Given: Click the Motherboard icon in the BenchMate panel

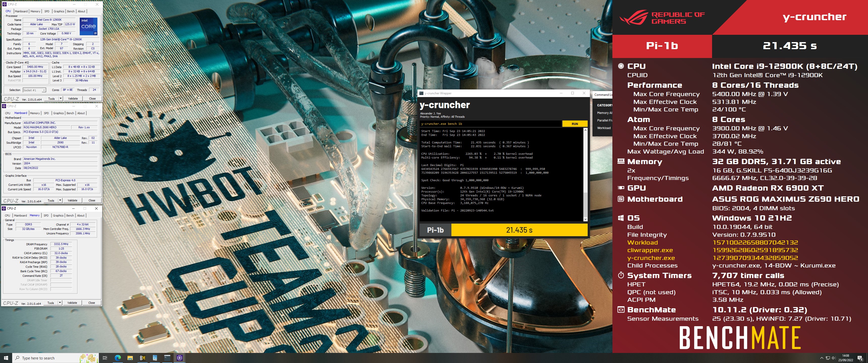Looking at the screenshot, I should tap(621, 199).
